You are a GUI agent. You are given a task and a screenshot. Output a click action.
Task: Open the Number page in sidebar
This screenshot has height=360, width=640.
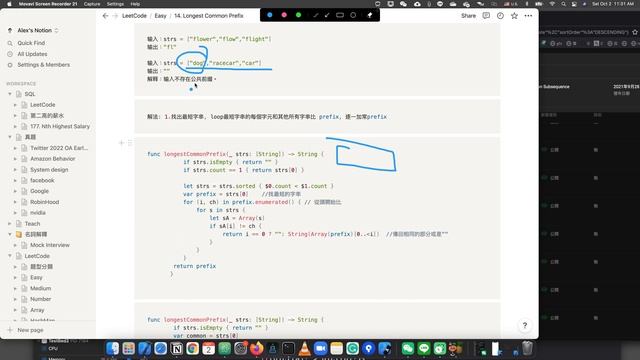tap(40, 299)
